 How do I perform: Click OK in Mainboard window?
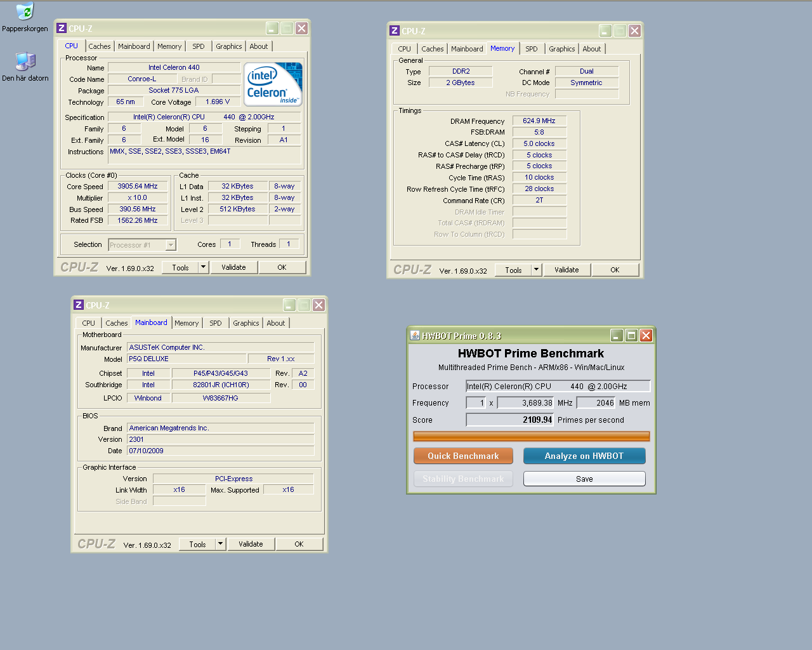click(299, 544)
